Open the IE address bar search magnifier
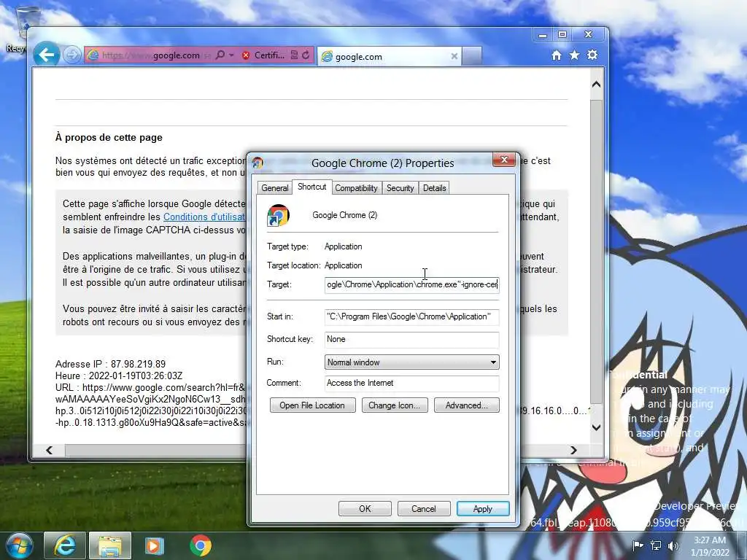747x560 pixels. (x=220, y=55)
